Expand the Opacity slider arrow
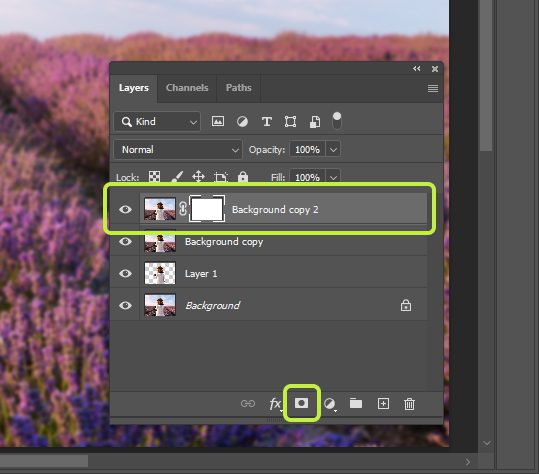Screen dimensions: 539x474 tap(333, 150)
